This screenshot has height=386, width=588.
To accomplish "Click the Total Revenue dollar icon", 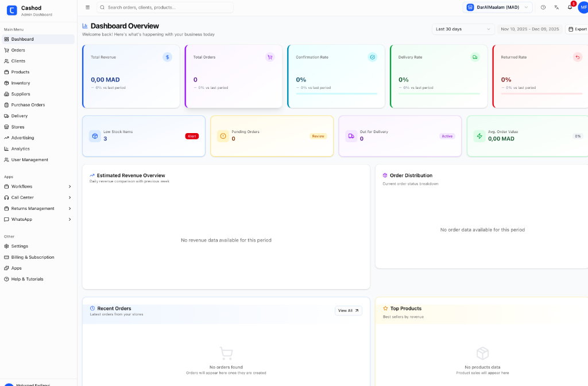I will click(x=167, y=57).
